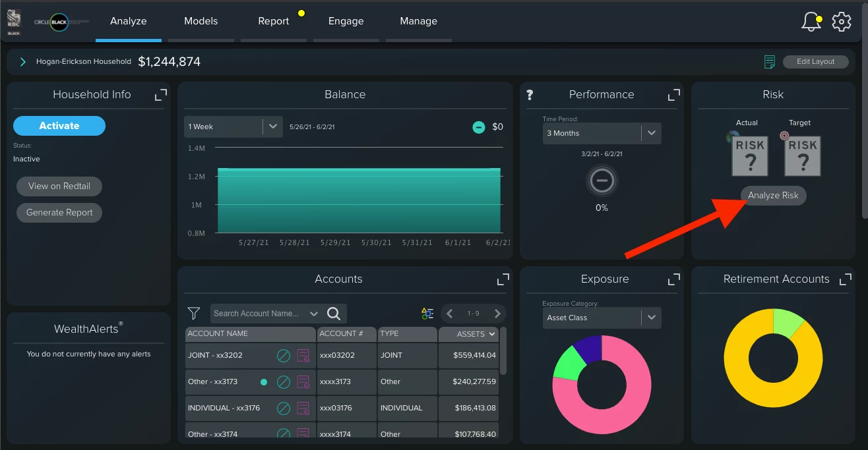Click the $1,244,874 household total
This screenshot has width=868, height=450.
[170, 62]
